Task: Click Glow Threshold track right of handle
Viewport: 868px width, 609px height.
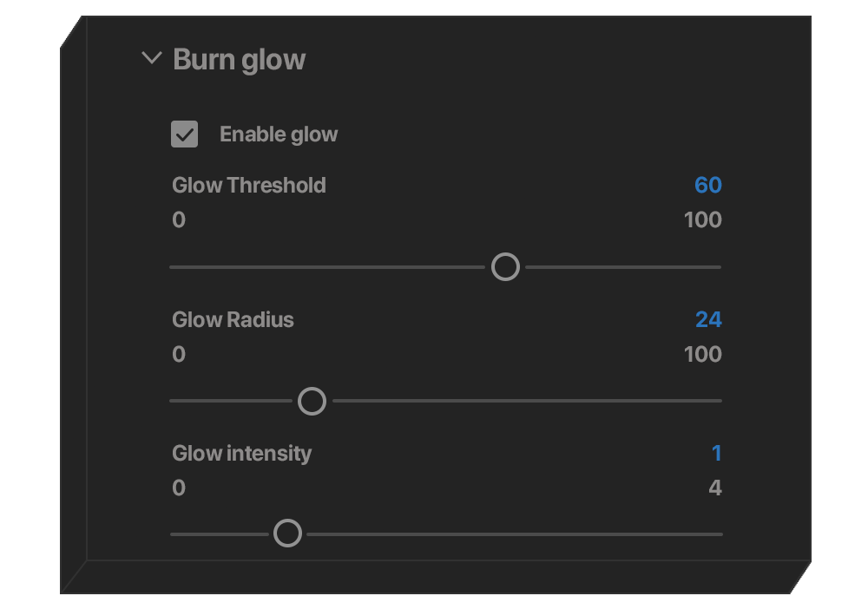Action: click(x=623, y=267)
